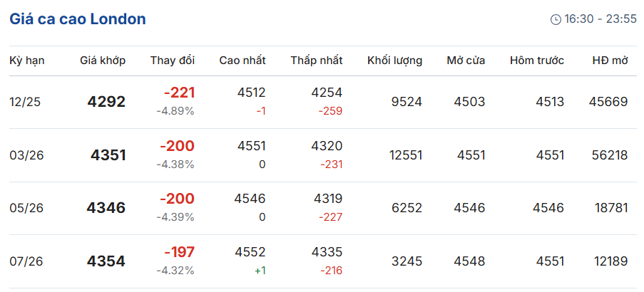Select the 12/25 contract row term
This screenshot has width=644, height=292.
click(x=25, y=102)
